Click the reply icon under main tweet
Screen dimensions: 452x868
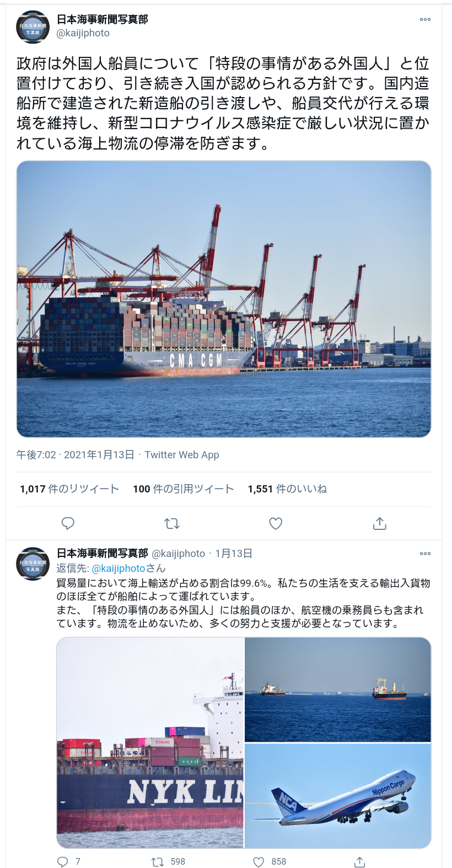click(68, 523)
